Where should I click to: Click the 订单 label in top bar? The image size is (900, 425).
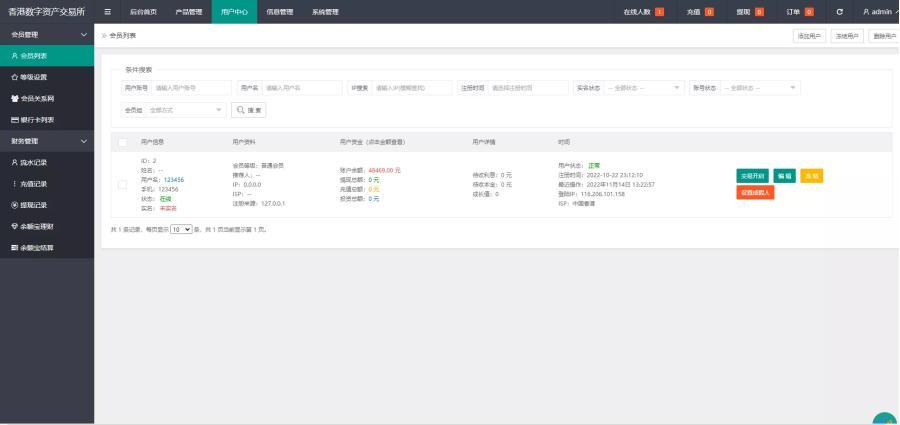click(x=793, y=11)
